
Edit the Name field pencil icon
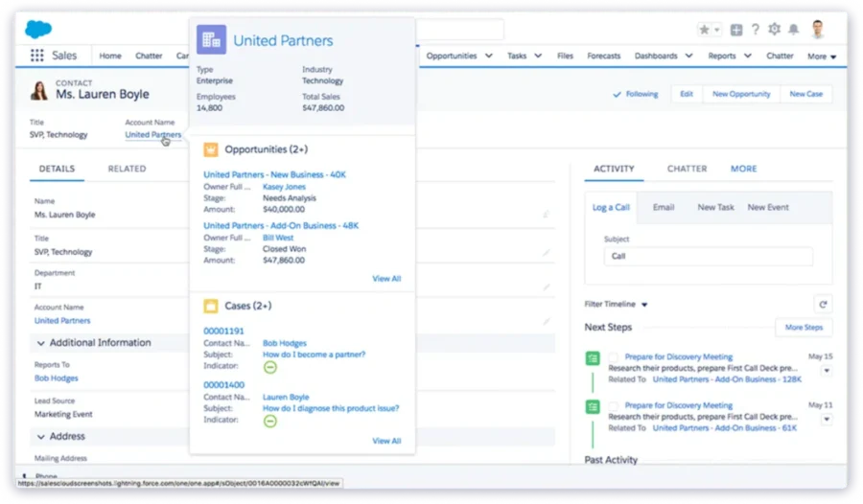tap(546, 214)
